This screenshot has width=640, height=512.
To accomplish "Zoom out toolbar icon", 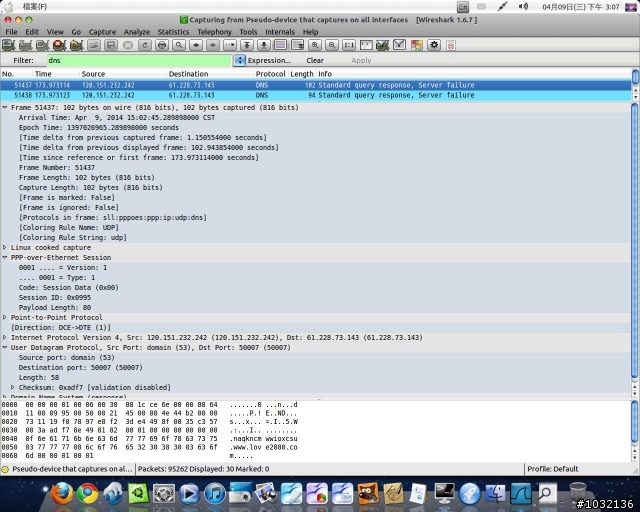I will pyautogui.click(x=332, y=45).
